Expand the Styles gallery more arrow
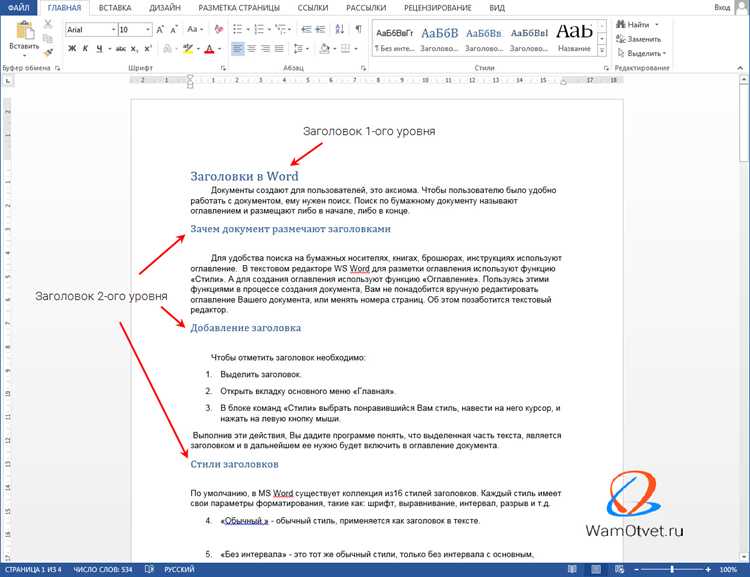Image resolution: width=750 pixels, height=577 pixels. tap(602, 50)
